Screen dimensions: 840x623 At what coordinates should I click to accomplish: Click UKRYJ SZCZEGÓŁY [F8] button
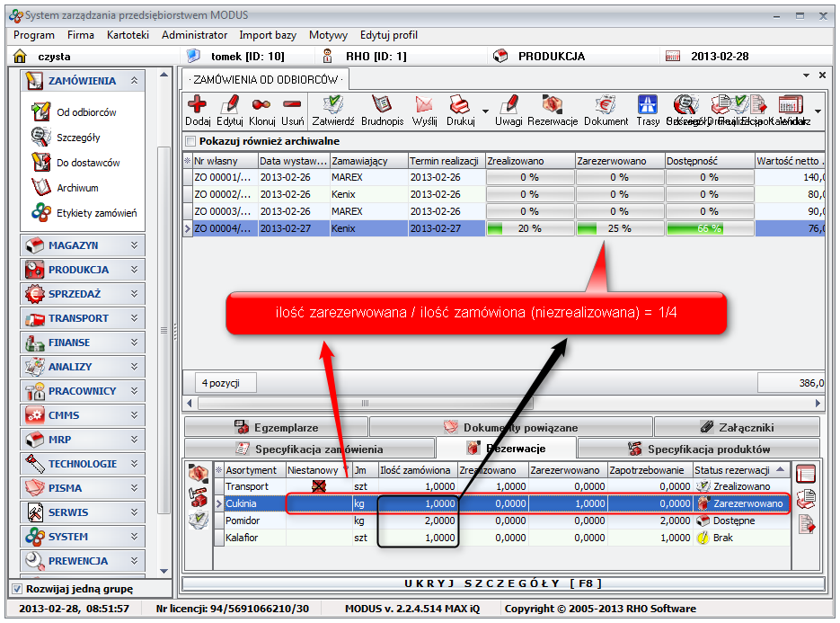coord(502,583)
